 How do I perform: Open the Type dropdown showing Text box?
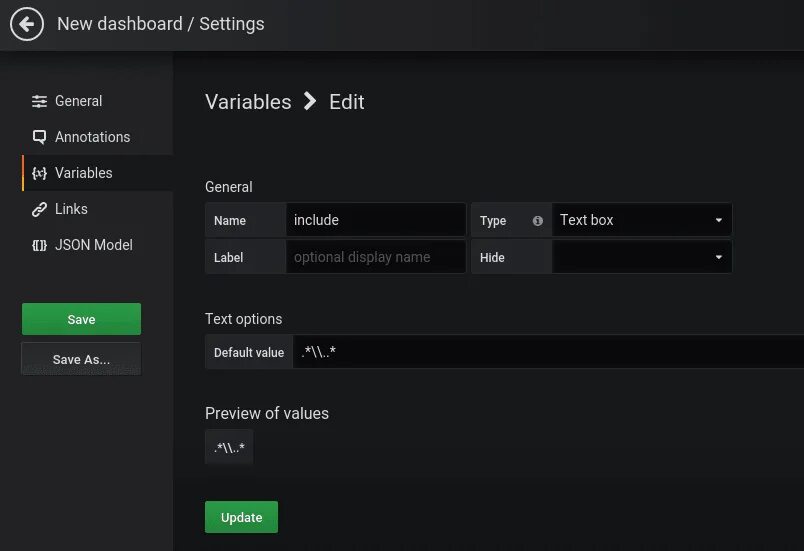[641, 220]
